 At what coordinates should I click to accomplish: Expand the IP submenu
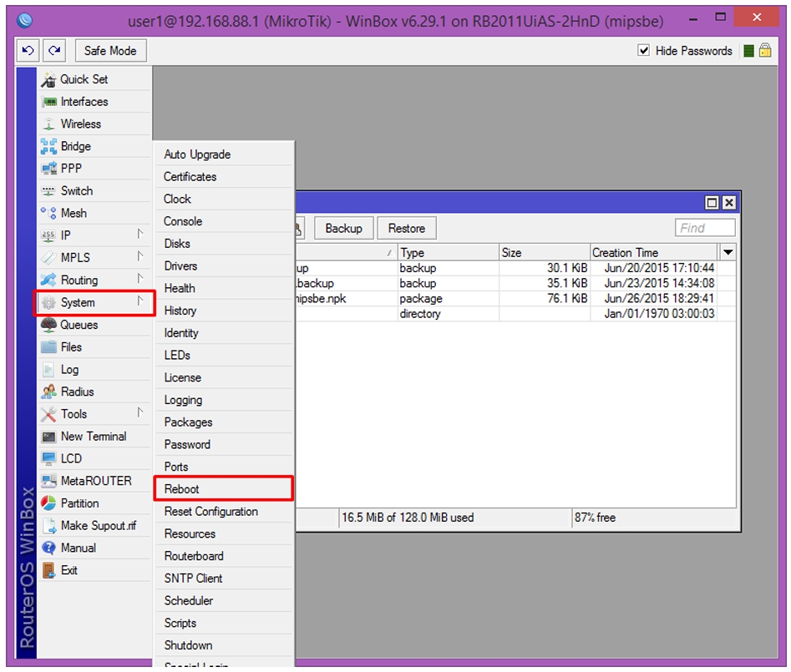(140, 235)
